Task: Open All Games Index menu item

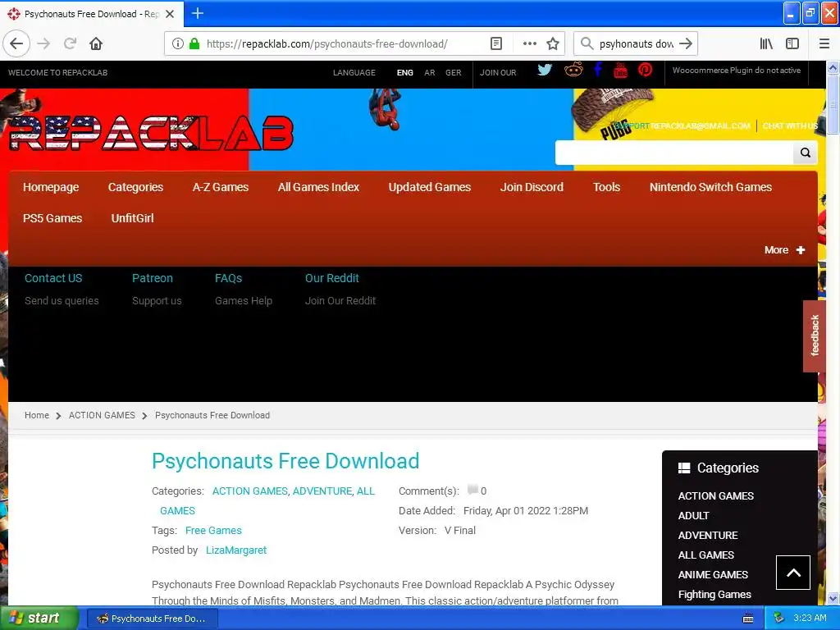Action: click(x=319, y=187)
